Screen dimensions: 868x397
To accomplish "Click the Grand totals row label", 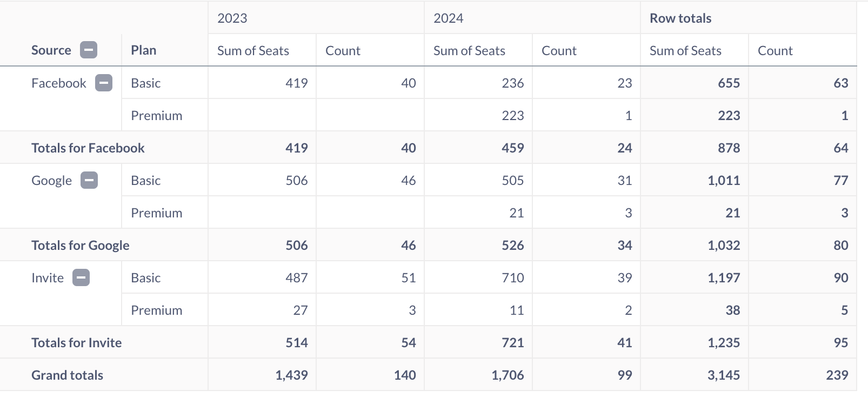I will click(68, 375).
